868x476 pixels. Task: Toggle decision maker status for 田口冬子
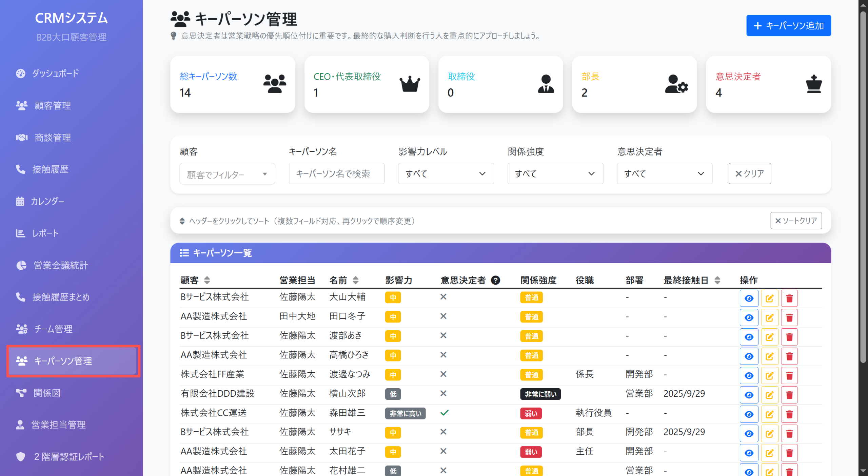click(x=443, y=316)
